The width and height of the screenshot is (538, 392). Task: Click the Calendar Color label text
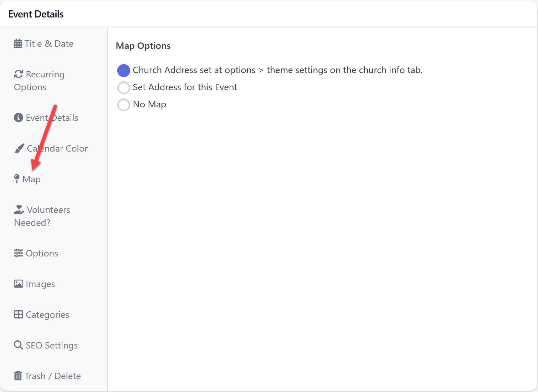click(57, 148)
